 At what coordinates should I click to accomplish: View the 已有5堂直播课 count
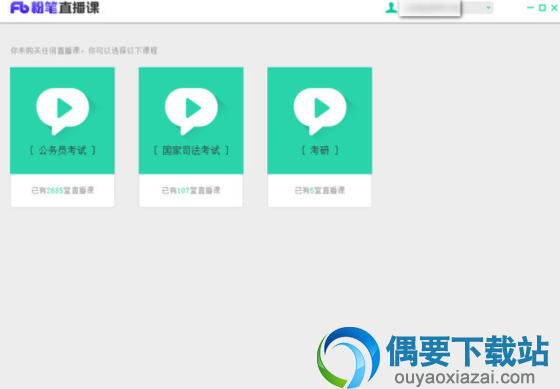tap(320, 190)
